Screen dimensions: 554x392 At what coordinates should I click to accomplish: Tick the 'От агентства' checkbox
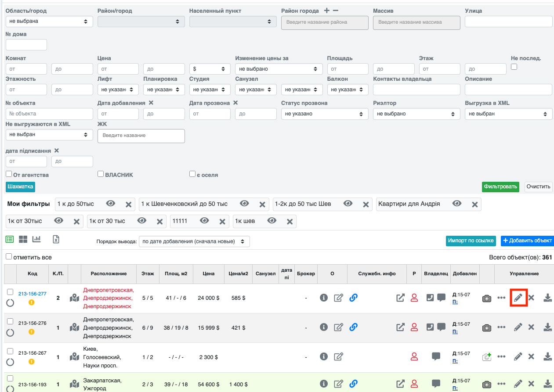pos(9,174)
